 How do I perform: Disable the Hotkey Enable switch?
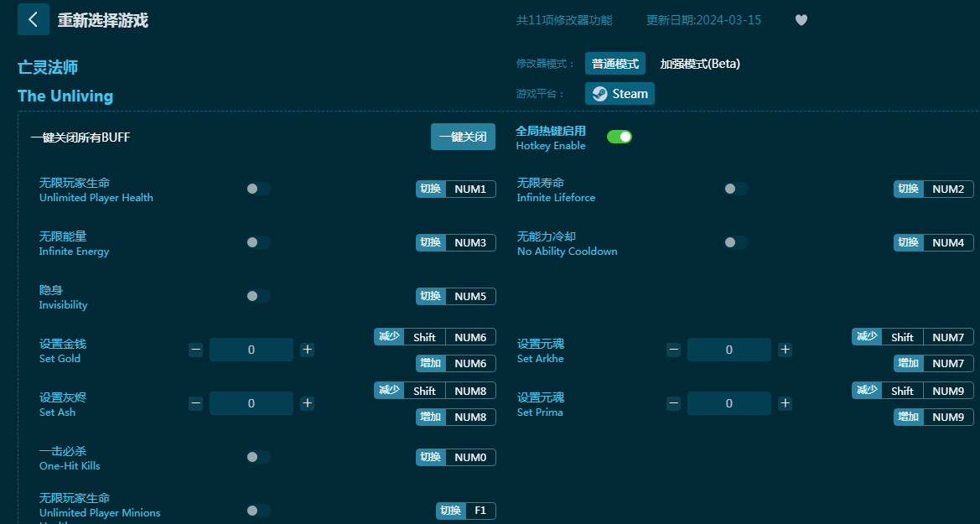coord(620,137)
